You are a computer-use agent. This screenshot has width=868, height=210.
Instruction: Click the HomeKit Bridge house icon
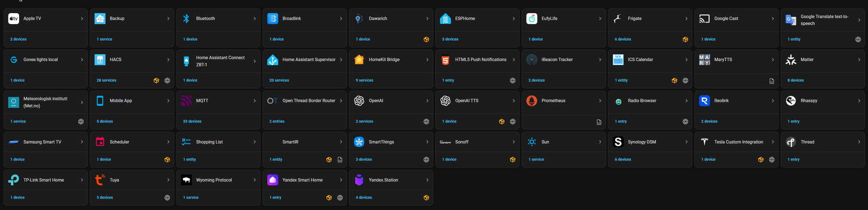pyautogui.click(x=359, y=60)
